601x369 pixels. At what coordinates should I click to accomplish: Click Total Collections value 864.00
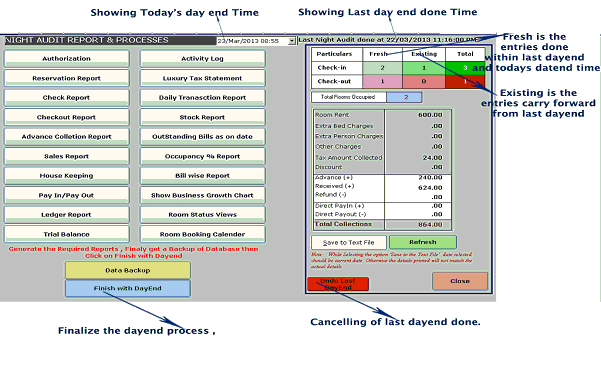click(x=430, y=225)
